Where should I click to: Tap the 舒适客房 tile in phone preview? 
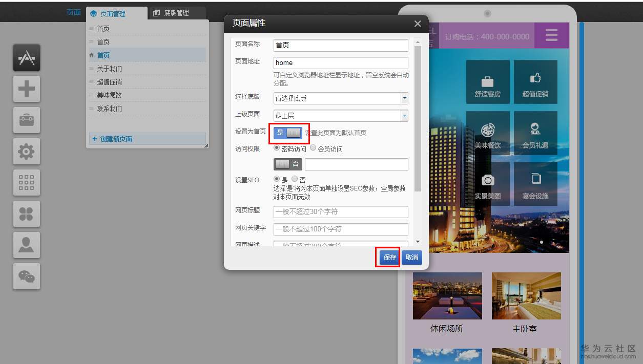[x=488, y=82]
